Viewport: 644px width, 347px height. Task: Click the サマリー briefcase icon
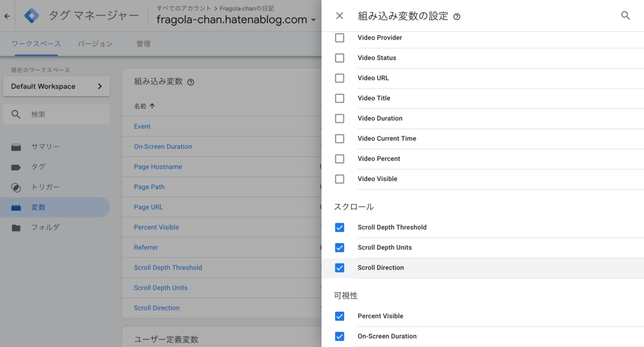click(16, 147)
